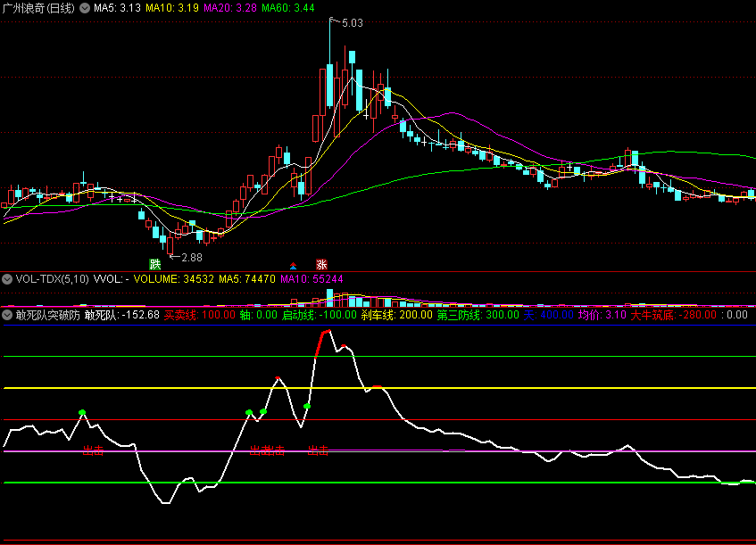Click the 敢死队: -152.68 value

coord(122,315)
